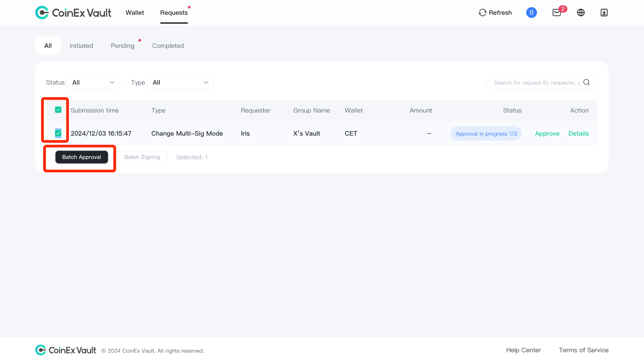Click the X's Vault group name cell
Viewport: 644px width, 362px height.
(x=307, y=134)
